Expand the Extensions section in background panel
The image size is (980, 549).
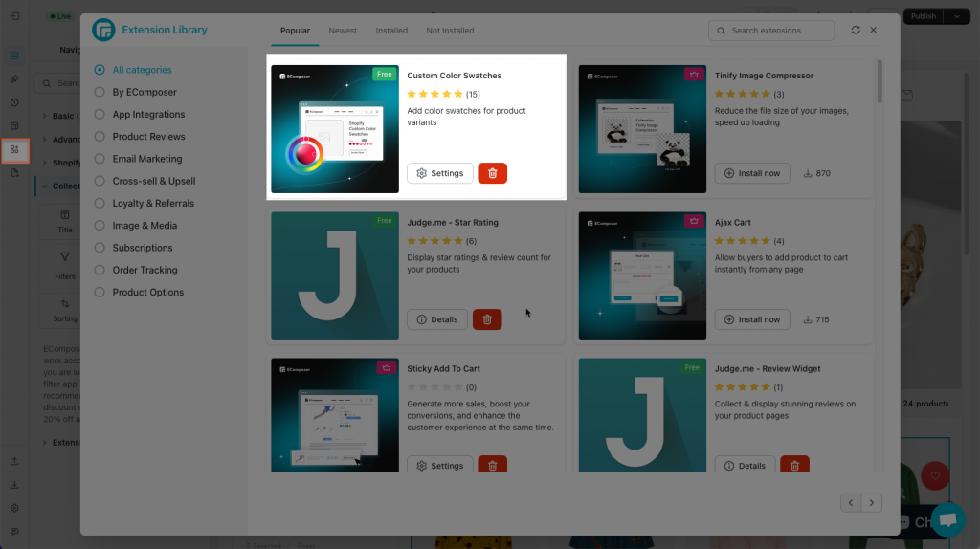click(x=44, y=442)
